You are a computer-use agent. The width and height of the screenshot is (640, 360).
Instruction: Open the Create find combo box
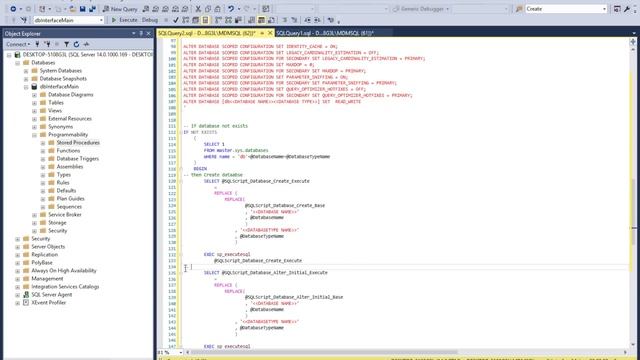point(566,9)
